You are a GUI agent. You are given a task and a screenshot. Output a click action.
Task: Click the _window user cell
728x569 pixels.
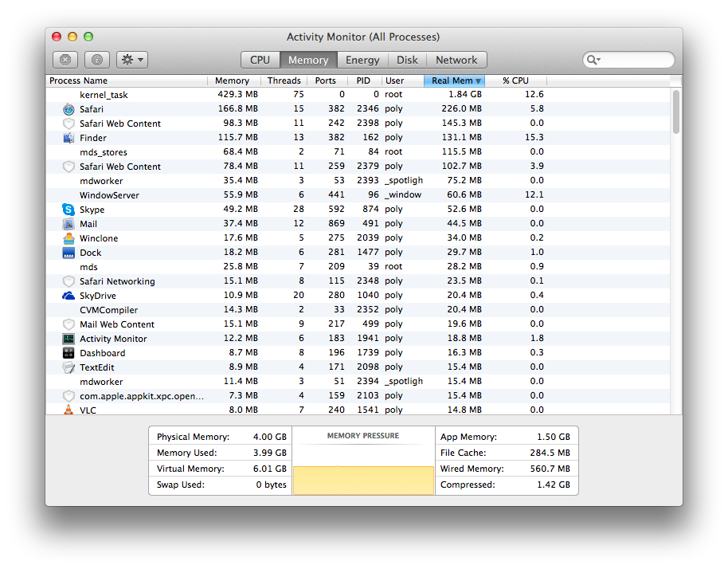point(403,194)
